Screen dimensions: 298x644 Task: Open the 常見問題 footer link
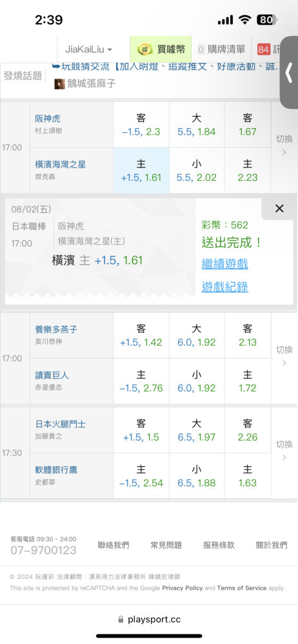coord(166,545)
